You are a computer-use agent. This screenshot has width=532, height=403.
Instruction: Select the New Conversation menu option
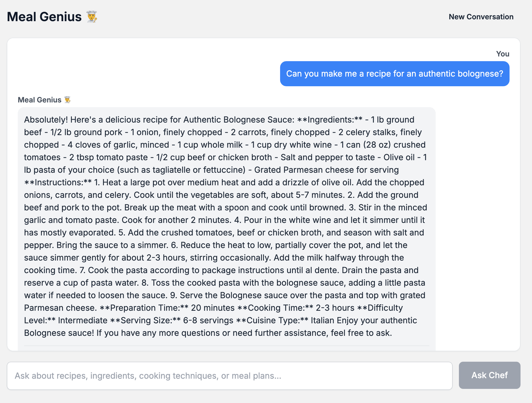click(481, 17)
